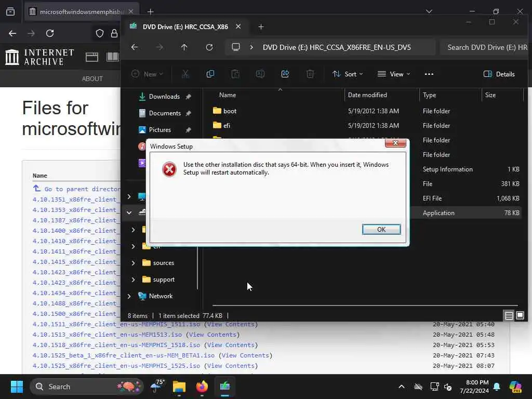Open the New dropdown in Explorer
Viewport: 532px width, 399px height.
147,74
